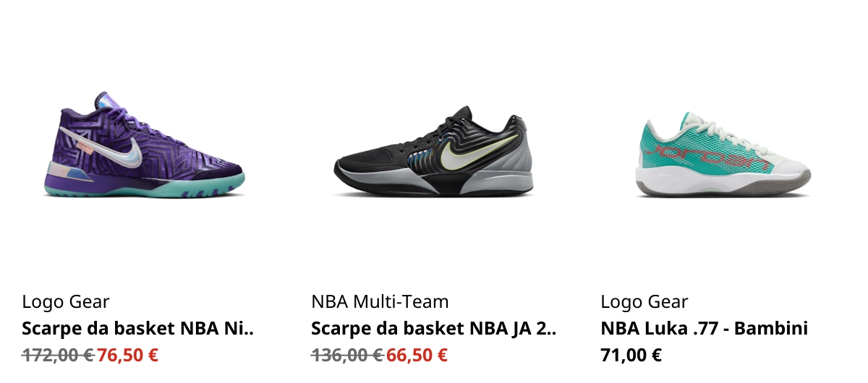This screenshot has width=868, height=383.
Task: Click the turquoise sole of the purple shoe
Action: tap(145, 186)
